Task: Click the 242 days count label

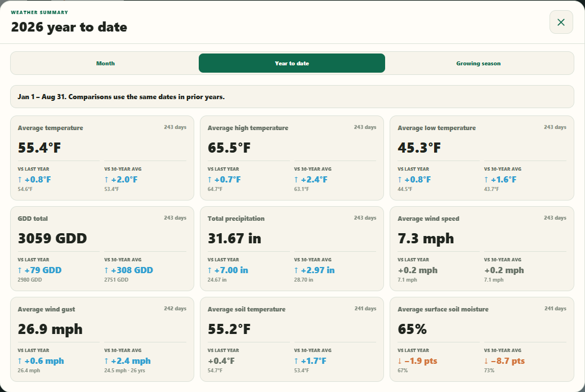Action: click(x=175, y=309)
